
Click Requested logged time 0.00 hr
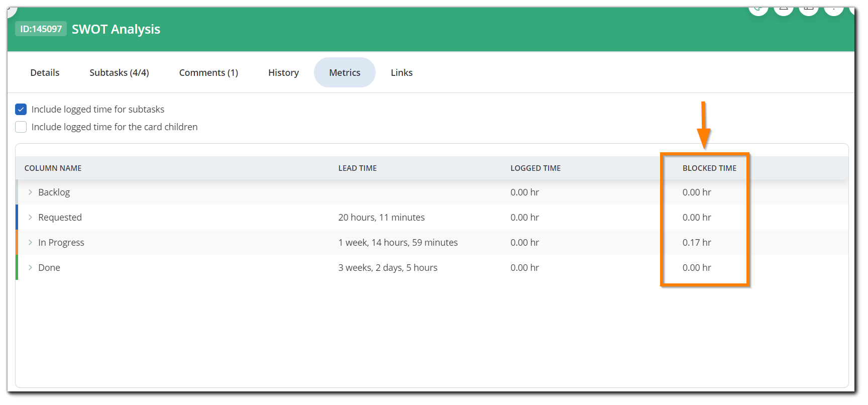(x=524, y=217)
